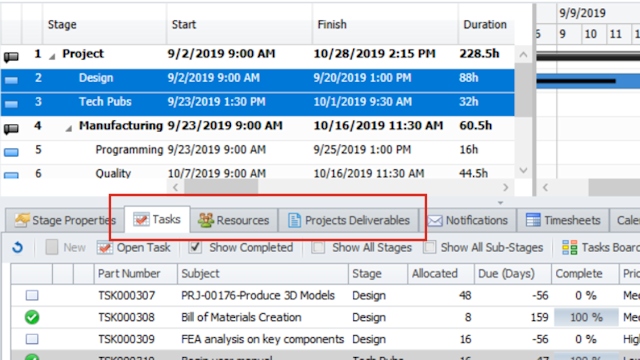The image size is (640, 360).
Task: Click the comment flag icon on Project row
Action: pyautogui.click(x=11, y=56)
